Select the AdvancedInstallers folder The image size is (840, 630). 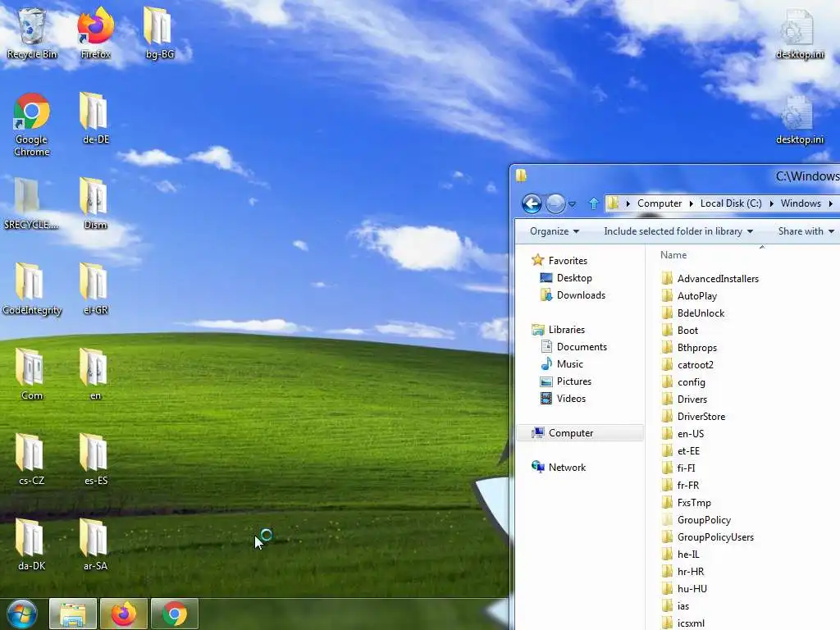click(710, 279)
